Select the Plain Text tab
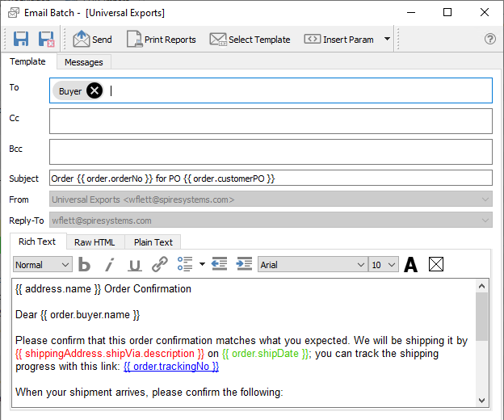Screen dimensions: 504x420 pos(153,242)
